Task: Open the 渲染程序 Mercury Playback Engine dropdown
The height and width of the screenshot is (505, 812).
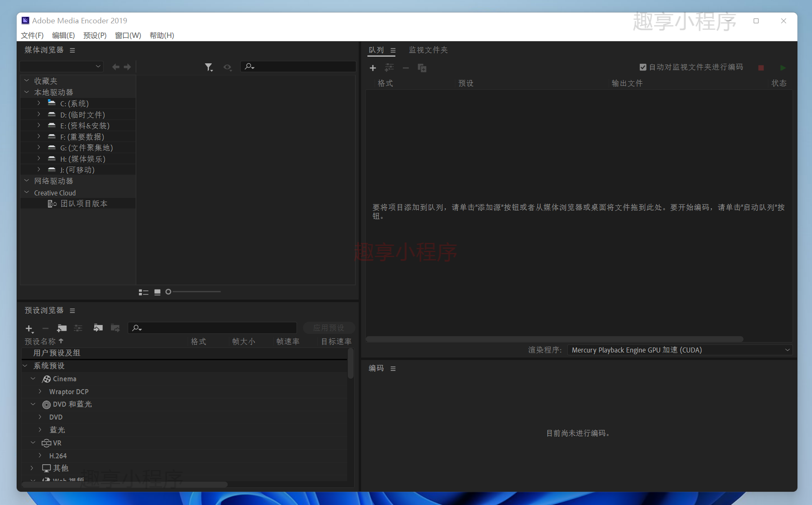Action: [680, 350]
